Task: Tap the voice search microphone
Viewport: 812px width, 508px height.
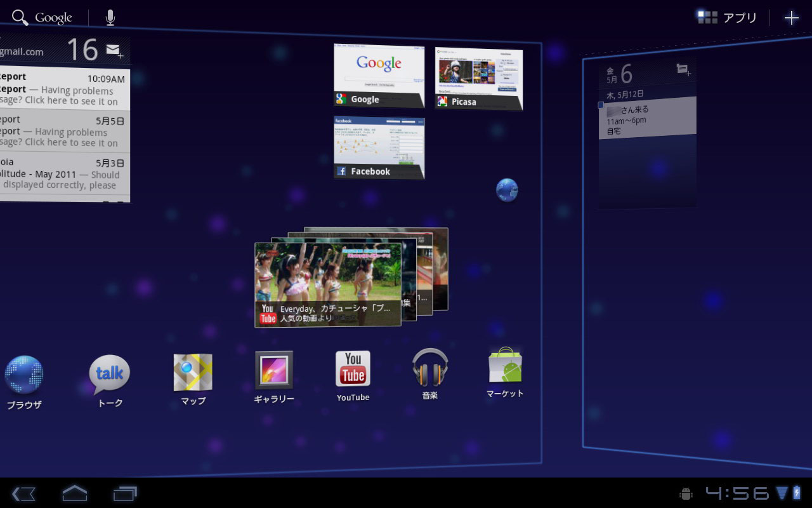Action: [110, 18]
